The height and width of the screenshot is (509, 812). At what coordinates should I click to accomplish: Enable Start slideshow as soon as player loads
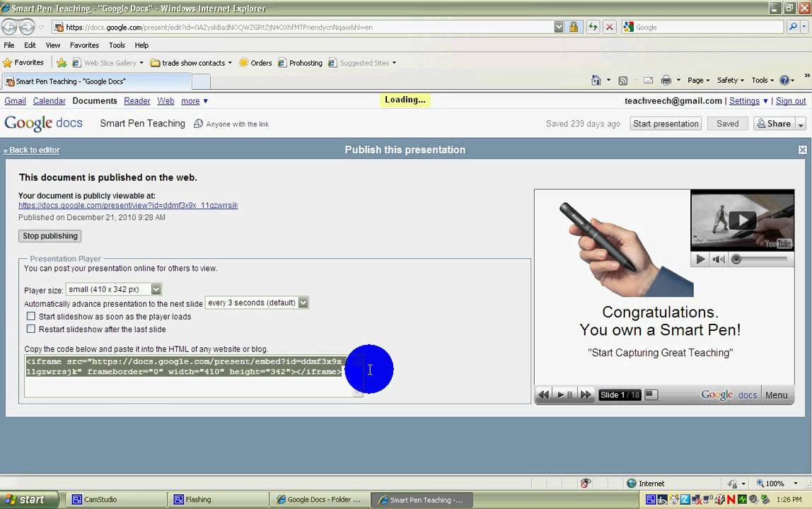(x=31, y=316)
